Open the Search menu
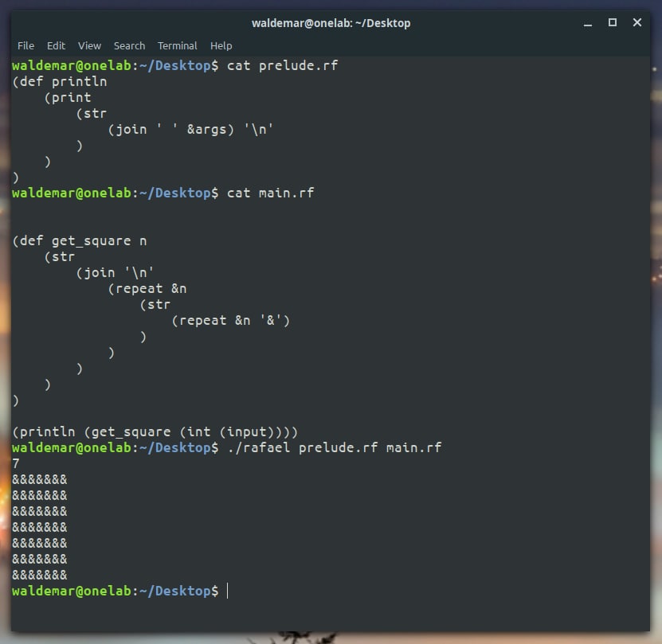The height and width of the screenshot is (644, 662). pos(129,45)
